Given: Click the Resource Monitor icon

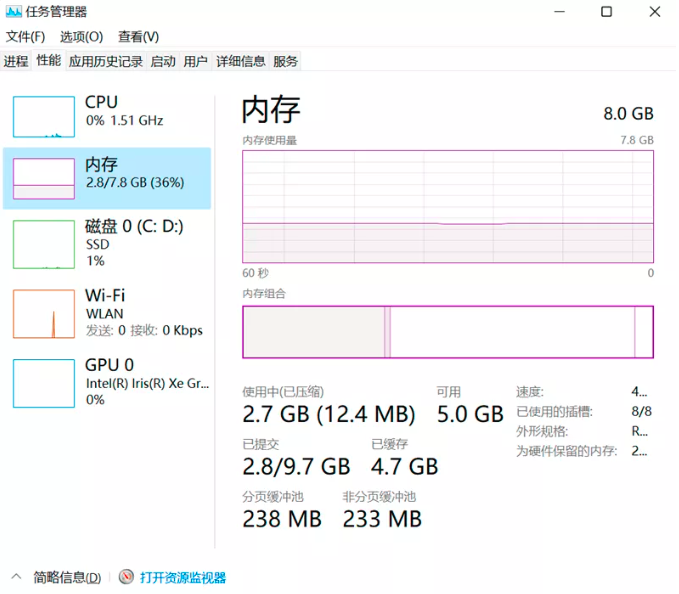Looking at the screenshot, I should pyautogui.click(x=126, y=577).
